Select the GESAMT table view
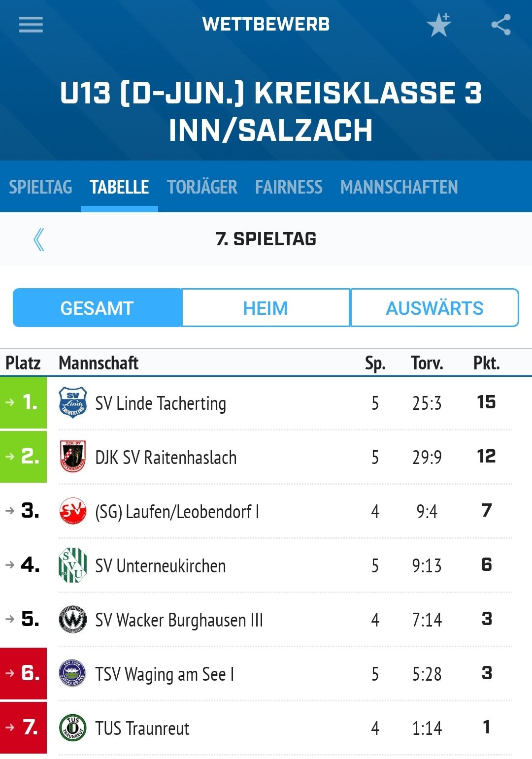This screenshot has height=759, width=532. (x=97, y=308)
